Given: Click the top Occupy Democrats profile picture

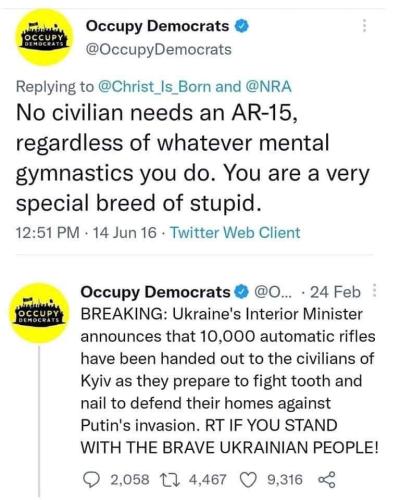Looking at the screenshot, I should (44, 38).
